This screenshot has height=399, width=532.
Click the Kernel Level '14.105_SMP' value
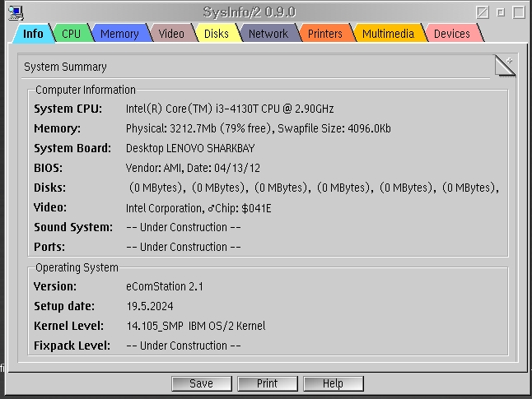point(196,326)
